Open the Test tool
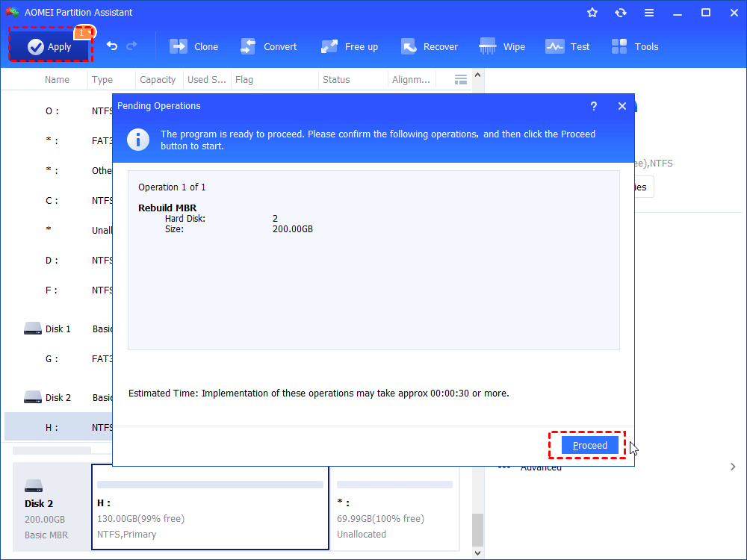747x560 pixels. [x=568, y=46]
